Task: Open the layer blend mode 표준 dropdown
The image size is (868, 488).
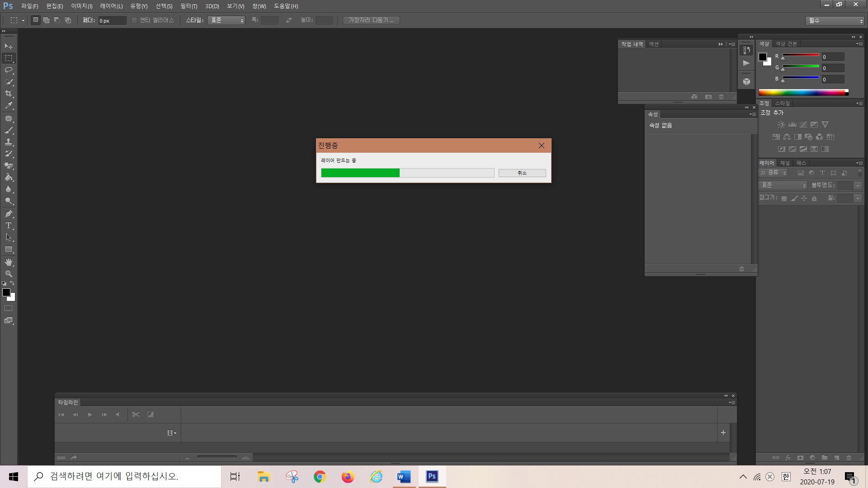Action: click(783, 185)
